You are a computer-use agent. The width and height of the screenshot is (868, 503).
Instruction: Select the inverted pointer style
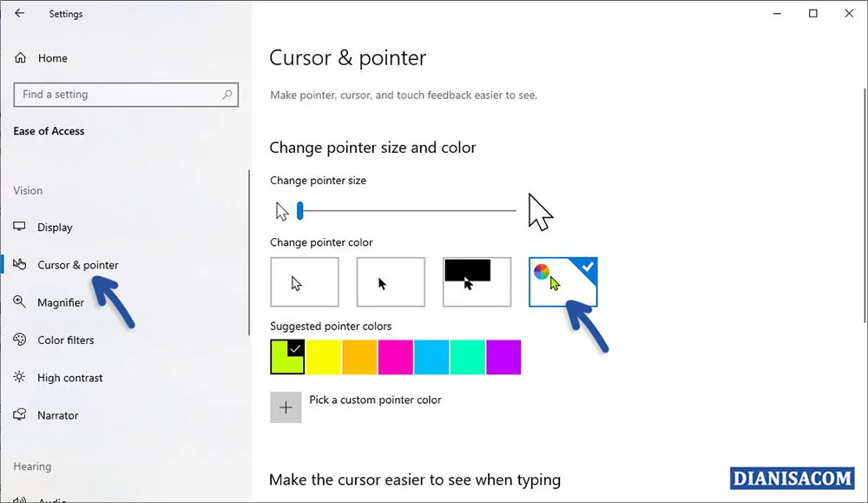click(476, 281)
